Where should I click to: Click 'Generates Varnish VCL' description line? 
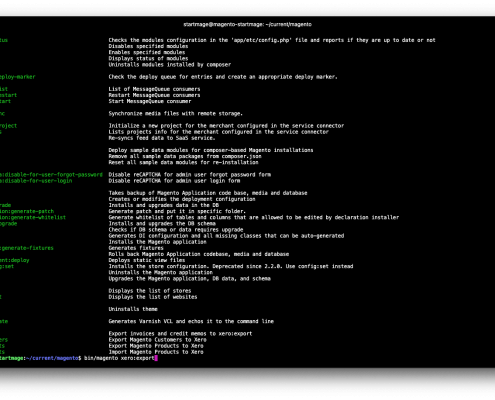tap(191, 322)
